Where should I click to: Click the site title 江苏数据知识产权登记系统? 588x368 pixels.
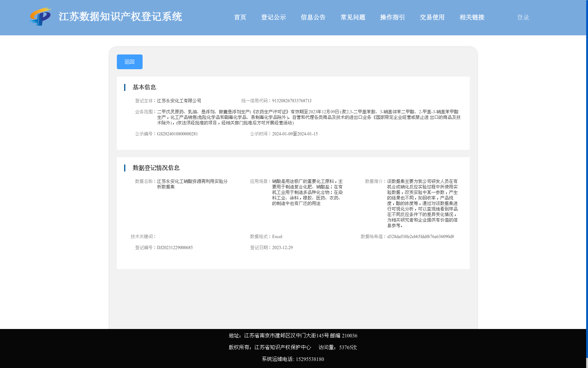point(120,17)
